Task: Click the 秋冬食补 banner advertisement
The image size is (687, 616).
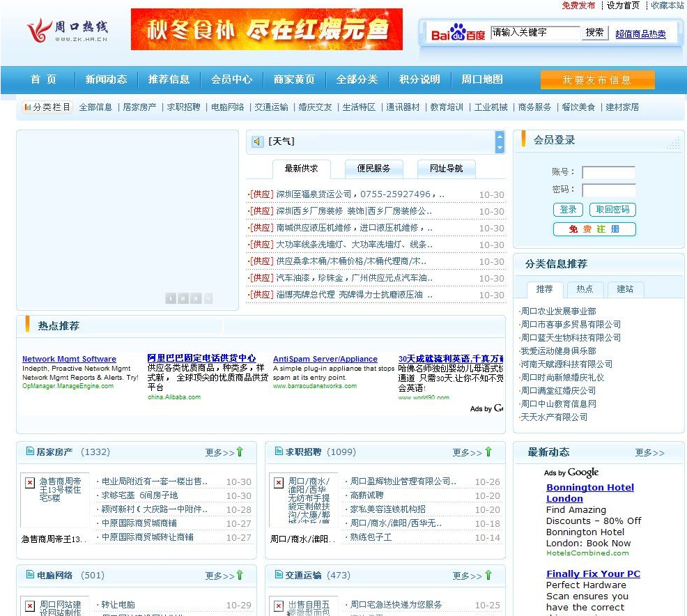Action: click(x=267, y=29)
